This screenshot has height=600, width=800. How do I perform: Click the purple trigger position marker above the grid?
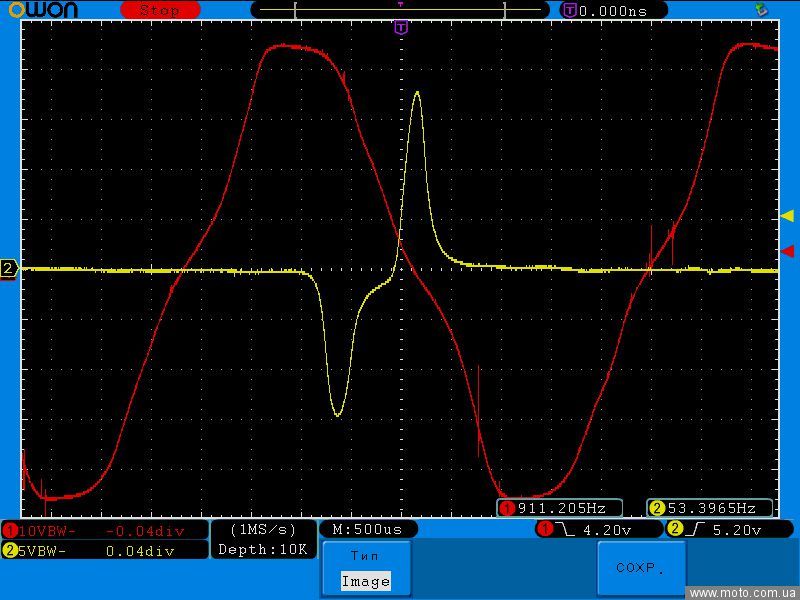pyautogui.click(x=401, y=28)
